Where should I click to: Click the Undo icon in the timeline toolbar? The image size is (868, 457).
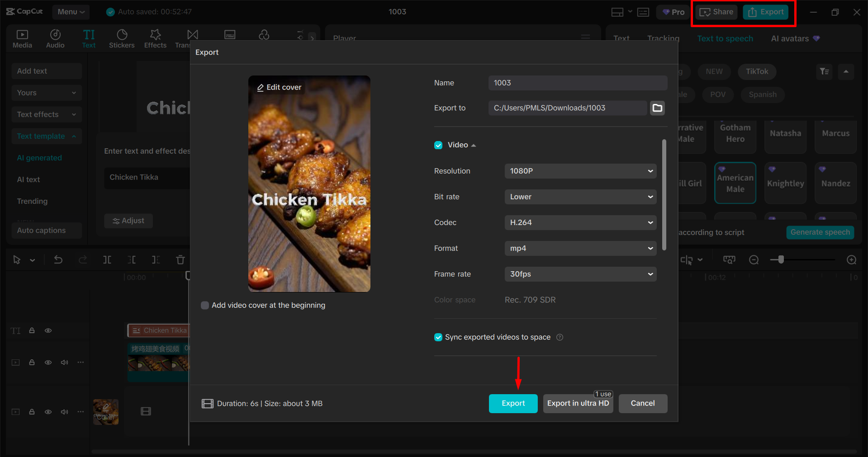[58, 260]
